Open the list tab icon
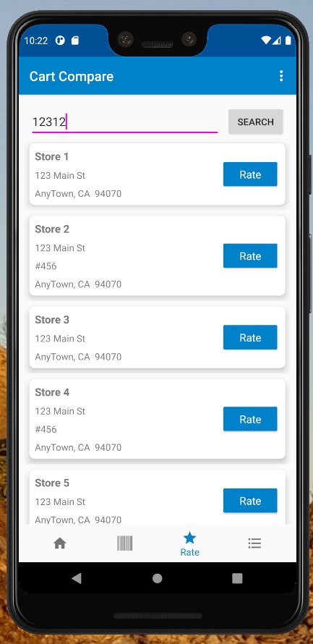The image size is (313, 644). click(254, 543)
